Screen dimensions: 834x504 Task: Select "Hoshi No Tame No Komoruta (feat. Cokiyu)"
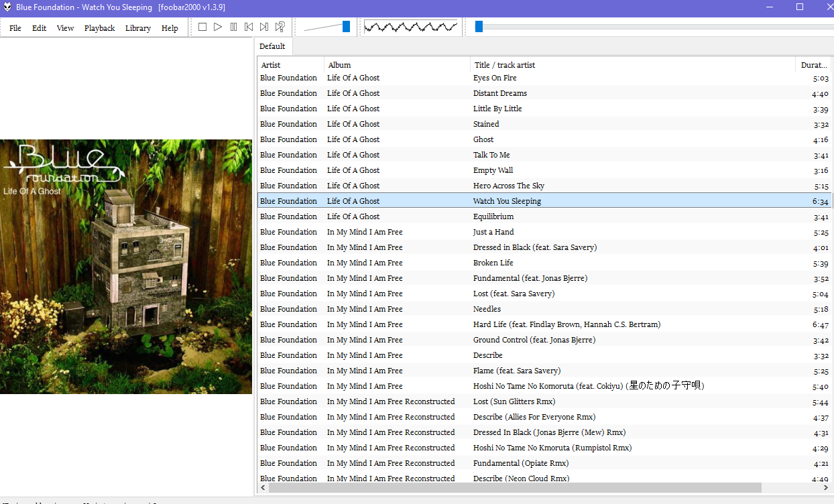(x=589, y=386)
